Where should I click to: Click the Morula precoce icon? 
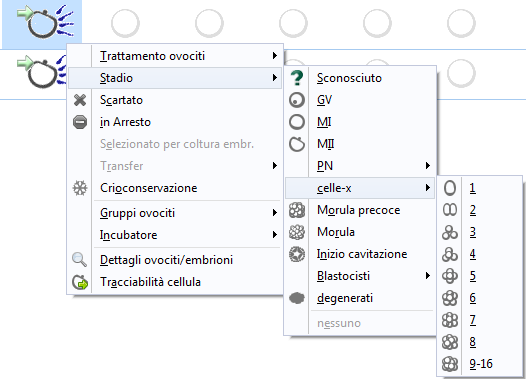[x=297, y=210]
